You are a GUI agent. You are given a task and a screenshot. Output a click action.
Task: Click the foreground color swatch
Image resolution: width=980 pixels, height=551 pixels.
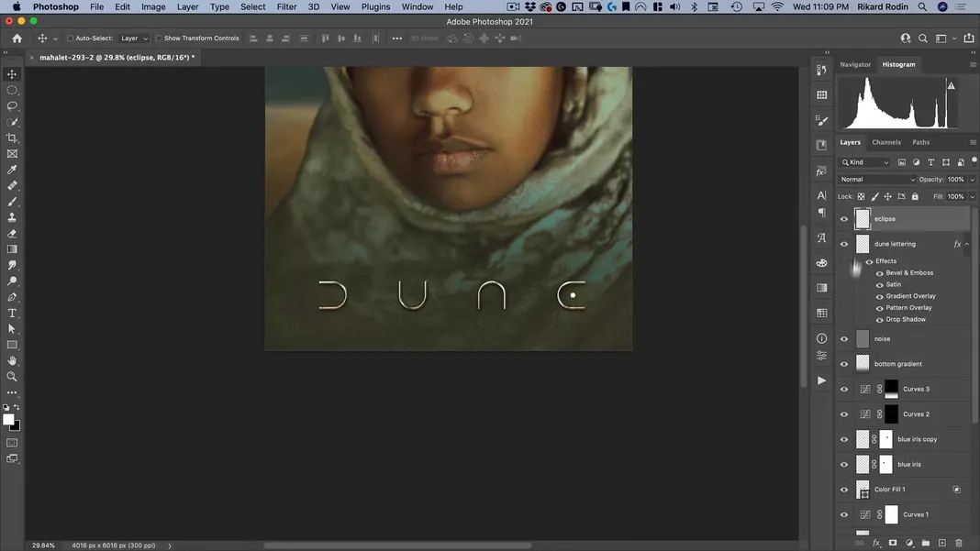(8, 420)
